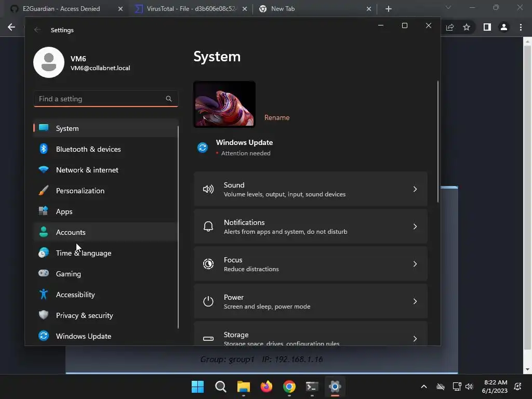The width and height of the screenshot is (532, 399).
Task: Open Firefox from taskbar
Action: click(x=267, y=387)
